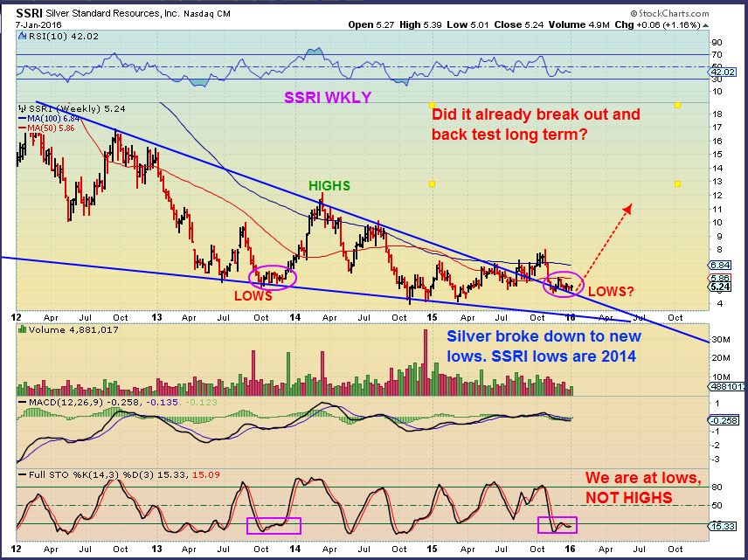This screenshot has width=748, height=560.
Task: Click the Nasdaq CM exchange label
Action: 207,14
